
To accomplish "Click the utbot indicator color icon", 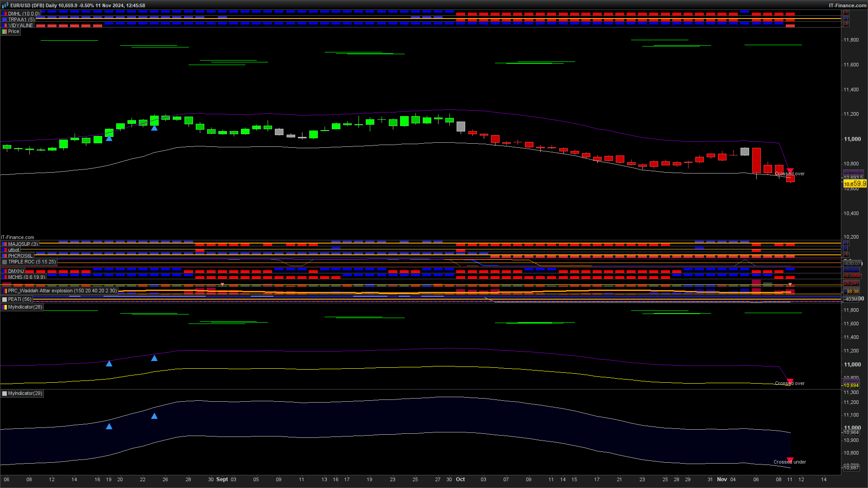I will [5, 250].
